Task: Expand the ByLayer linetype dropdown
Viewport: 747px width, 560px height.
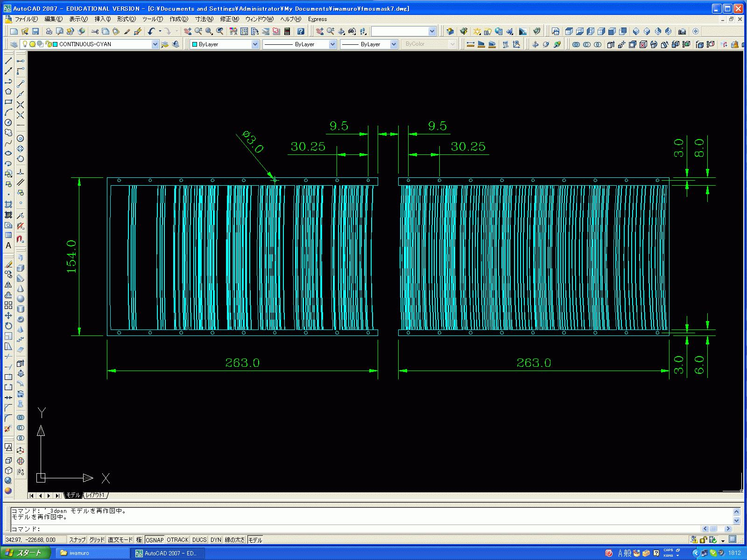Action: pyautogui.click(x=332, y=44)
